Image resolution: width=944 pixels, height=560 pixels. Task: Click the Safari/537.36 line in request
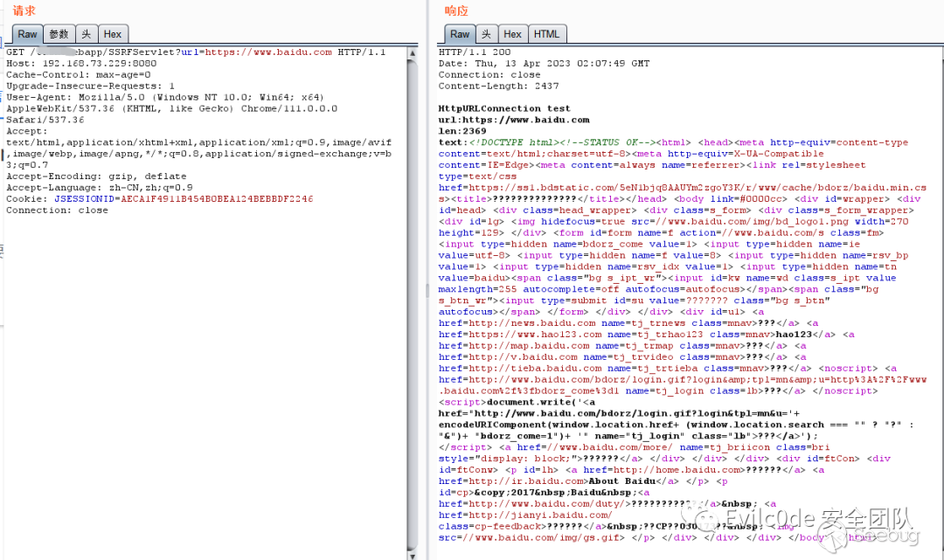point(45,120)
